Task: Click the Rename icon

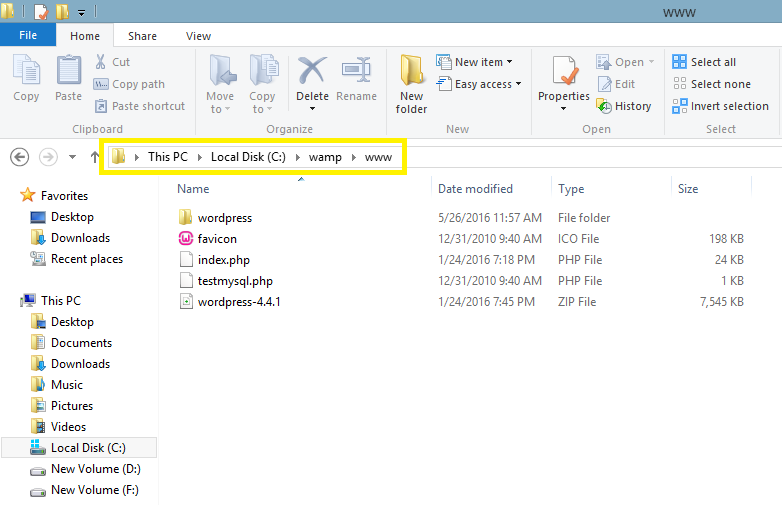Action: point(356,70)
